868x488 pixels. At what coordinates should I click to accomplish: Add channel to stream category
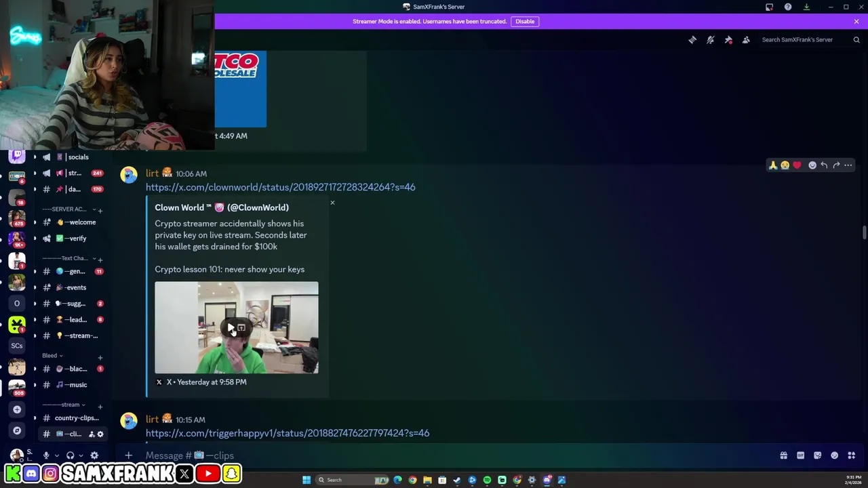click(x=100, y=407)
